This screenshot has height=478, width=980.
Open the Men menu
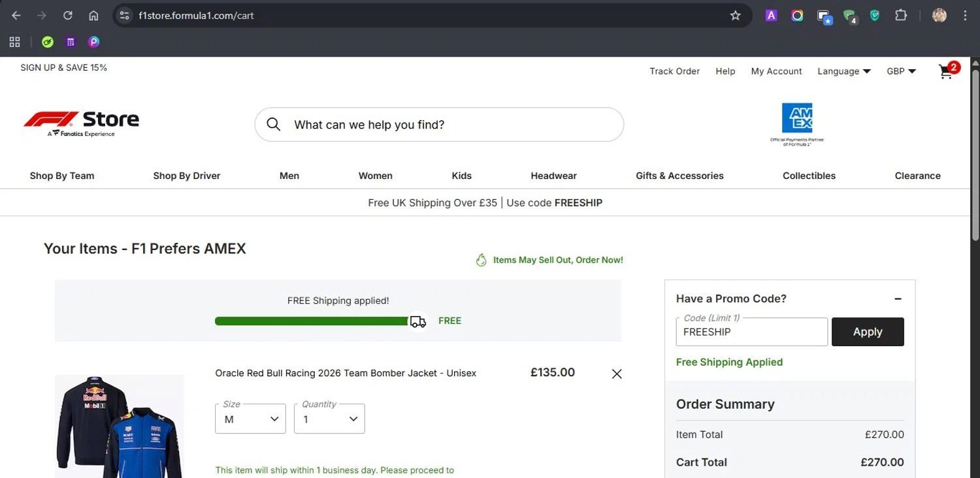(289, 176)
